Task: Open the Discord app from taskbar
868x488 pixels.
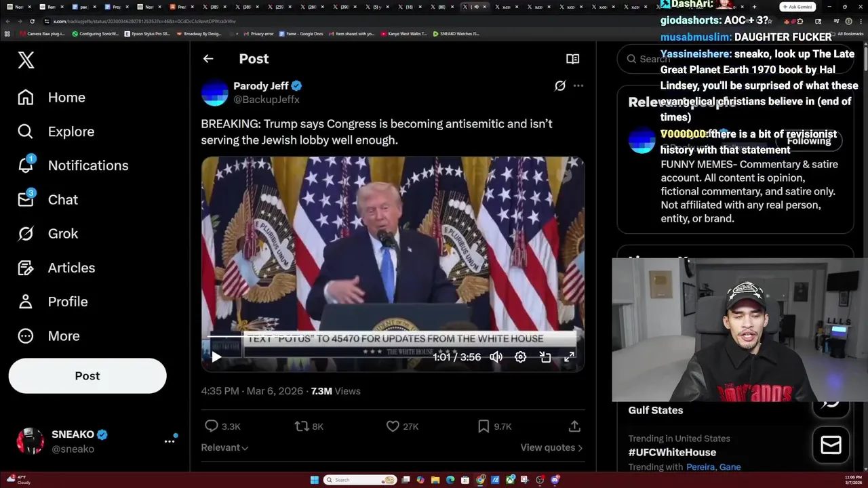Action: click(x=555, y=480)
